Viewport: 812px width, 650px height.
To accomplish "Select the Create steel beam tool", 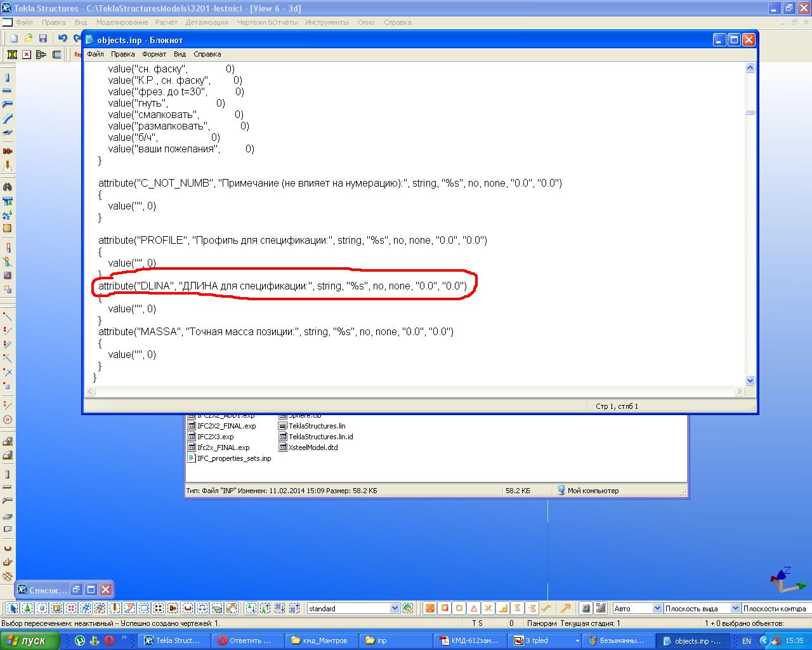I will tap(8, 91).
